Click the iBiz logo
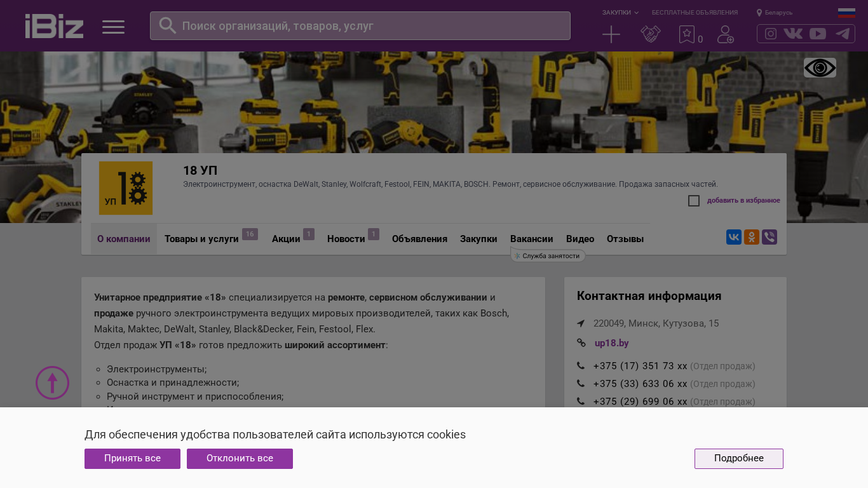The width and height of the screenshot is (868, 488). (x=54, y=26)
